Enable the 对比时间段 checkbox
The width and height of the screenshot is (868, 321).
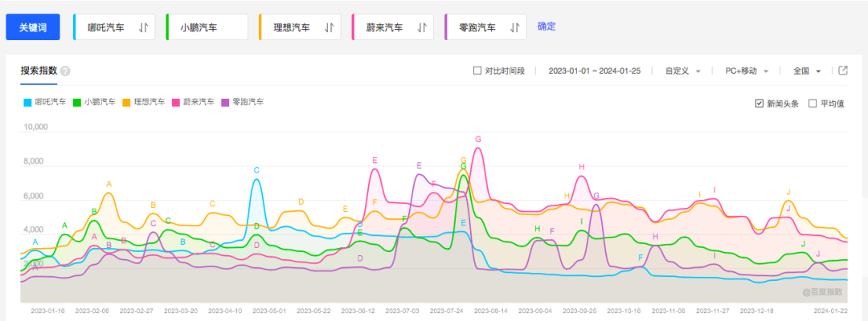click(x=477, y=71)
